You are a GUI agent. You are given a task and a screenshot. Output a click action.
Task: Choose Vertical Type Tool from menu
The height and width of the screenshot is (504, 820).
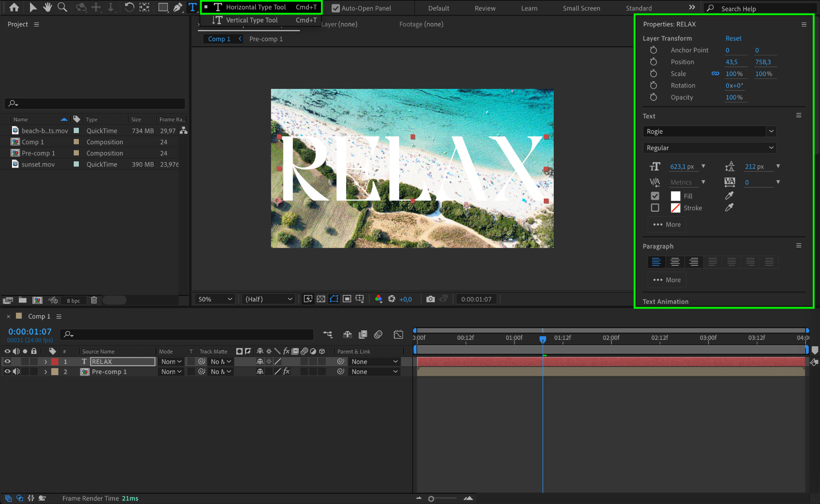pos(251,20)
